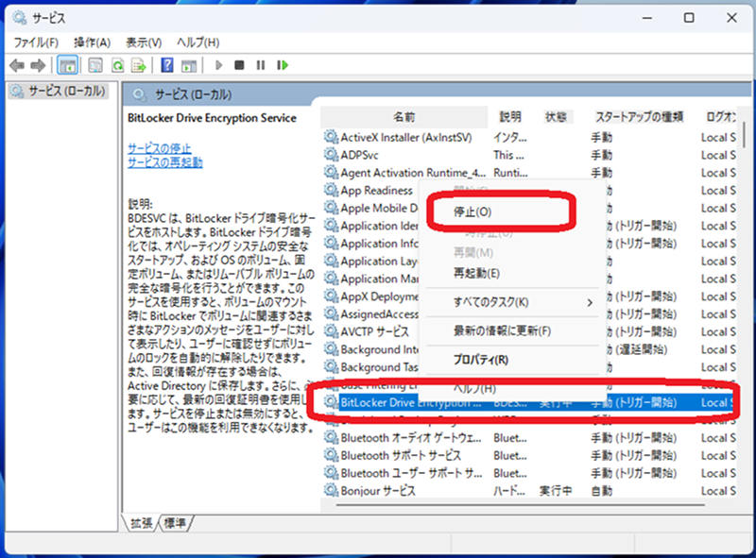Open help via the question mark icon
Screen dimensions: 756x558
pos(168,64)
